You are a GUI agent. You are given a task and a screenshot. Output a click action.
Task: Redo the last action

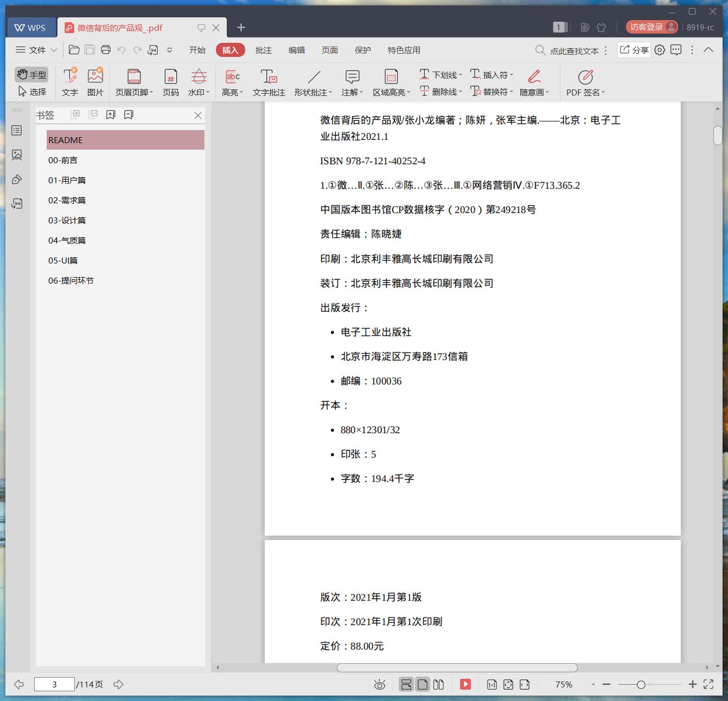[x=137, y=50]
